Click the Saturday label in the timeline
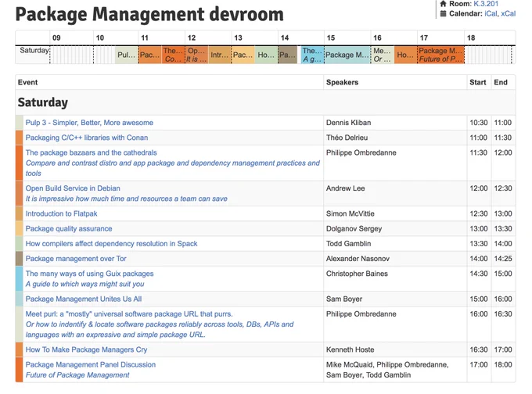 34,51
